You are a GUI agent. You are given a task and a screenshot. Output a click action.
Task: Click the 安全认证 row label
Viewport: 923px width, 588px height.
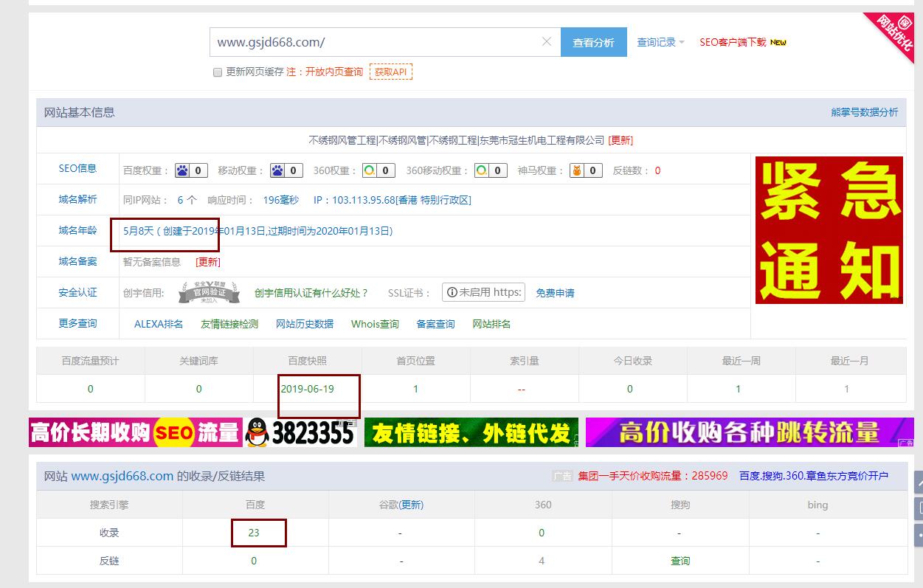(x=77, y=292)
